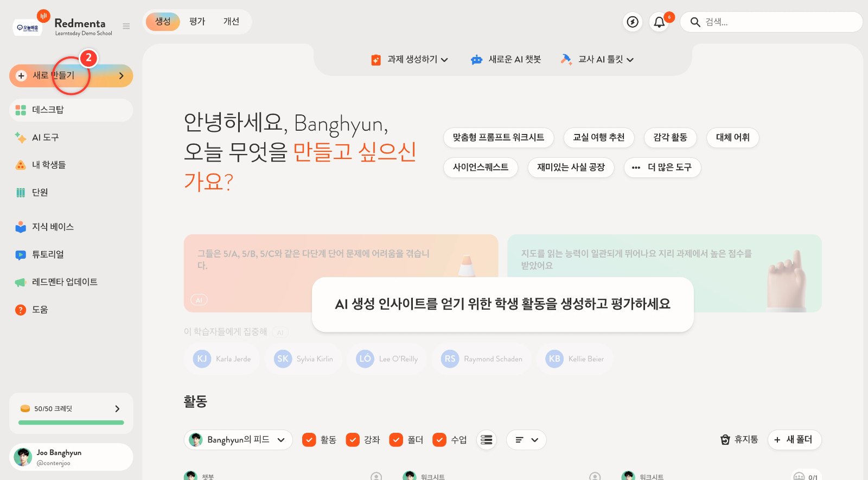868x480 pixels.
Task: Expand 교사 AI 툴킷 dropdown
Action: tap(597, 60)
